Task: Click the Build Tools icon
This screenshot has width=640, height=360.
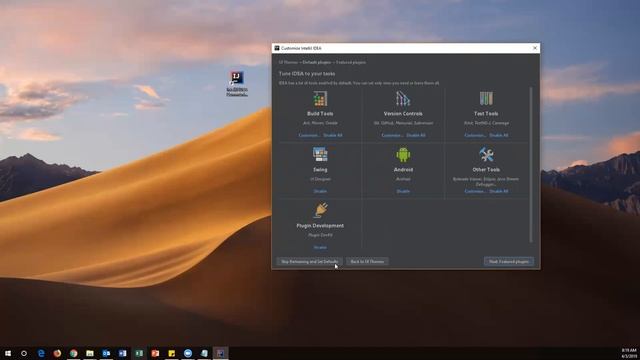Action: [x=320, y=99]
